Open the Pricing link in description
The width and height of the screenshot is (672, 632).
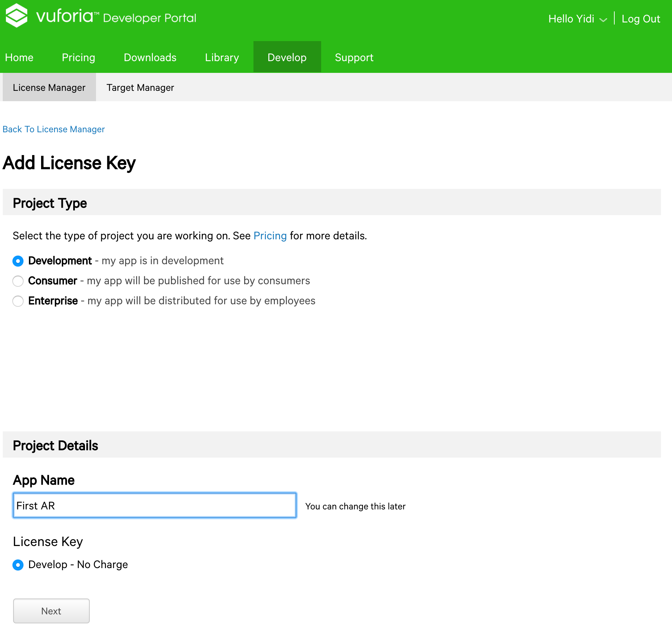coord(270,236)
